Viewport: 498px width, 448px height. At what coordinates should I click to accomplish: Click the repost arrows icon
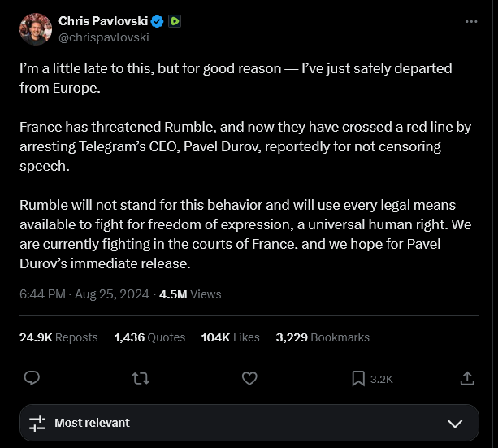tap(141, 378)
